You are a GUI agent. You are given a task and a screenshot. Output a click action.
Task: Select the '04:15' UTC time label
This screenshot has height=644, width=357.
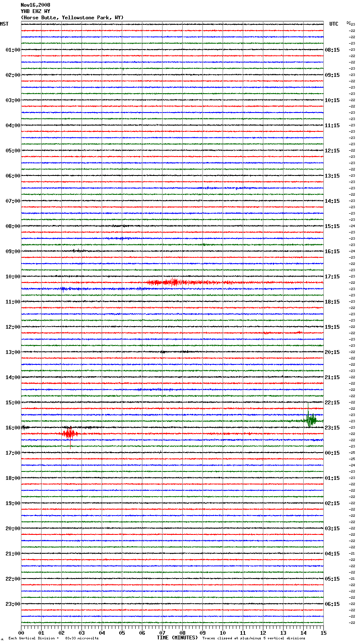(x=332, y=554)
